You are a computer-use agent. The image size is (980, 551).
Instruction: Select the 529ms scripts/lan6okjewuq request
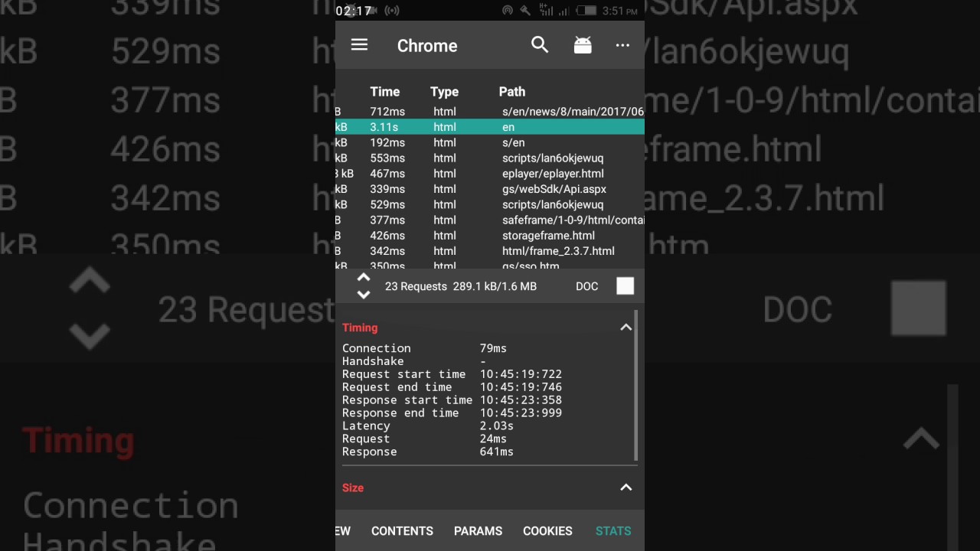490,204
